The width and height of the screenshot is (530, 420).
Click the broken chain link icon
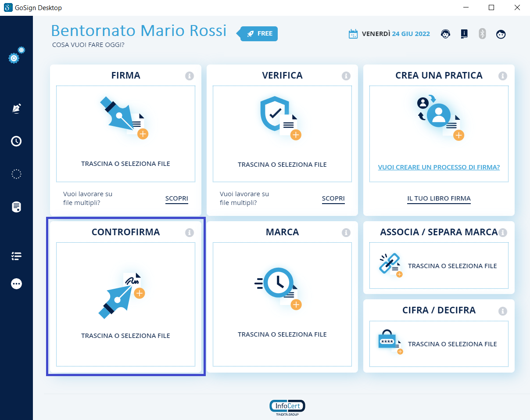click(x=390, y=265)
